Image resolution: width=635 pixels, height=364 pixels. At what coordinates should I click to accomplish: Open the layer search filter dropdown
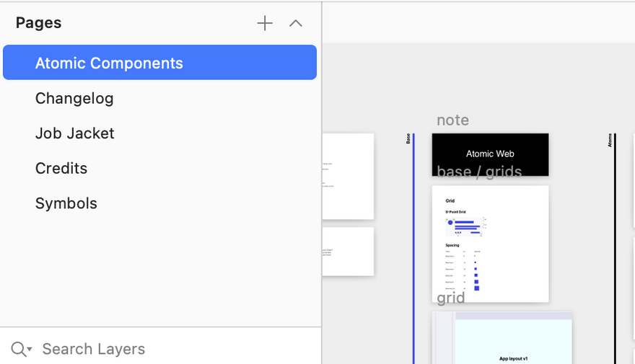(21, 349)
